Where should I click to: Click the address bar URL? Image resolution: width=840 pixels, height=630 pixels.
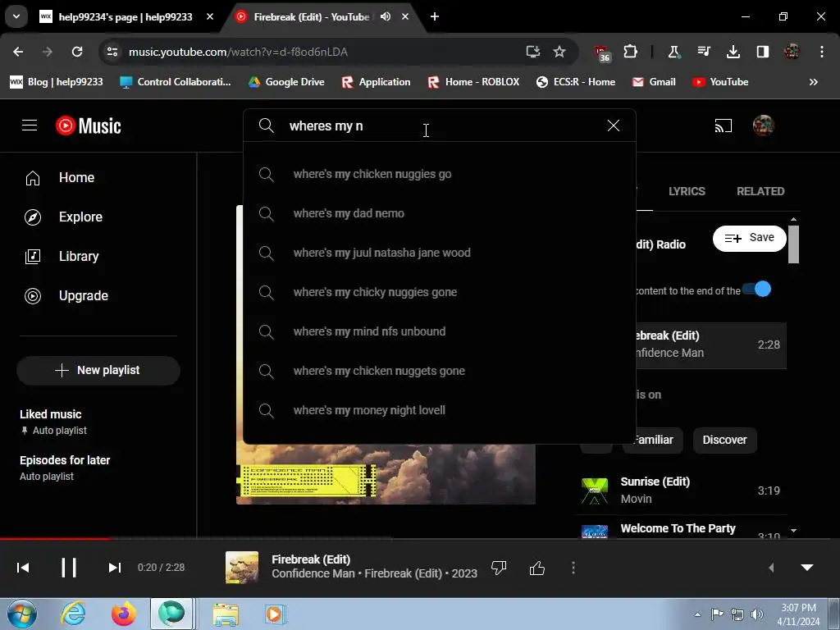coord(238,52)
